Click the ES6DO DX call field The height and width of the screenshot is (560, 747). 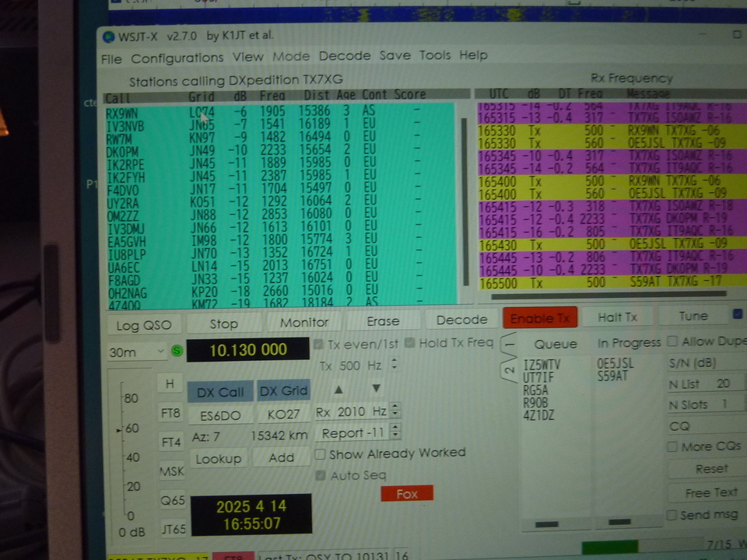tap(220, 415)
